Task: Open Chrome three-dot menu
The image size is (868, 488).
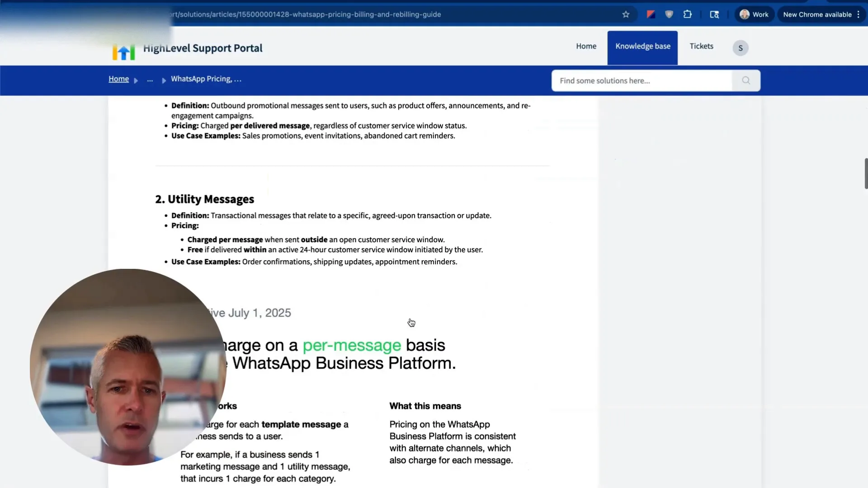Action: pos(858,14)
